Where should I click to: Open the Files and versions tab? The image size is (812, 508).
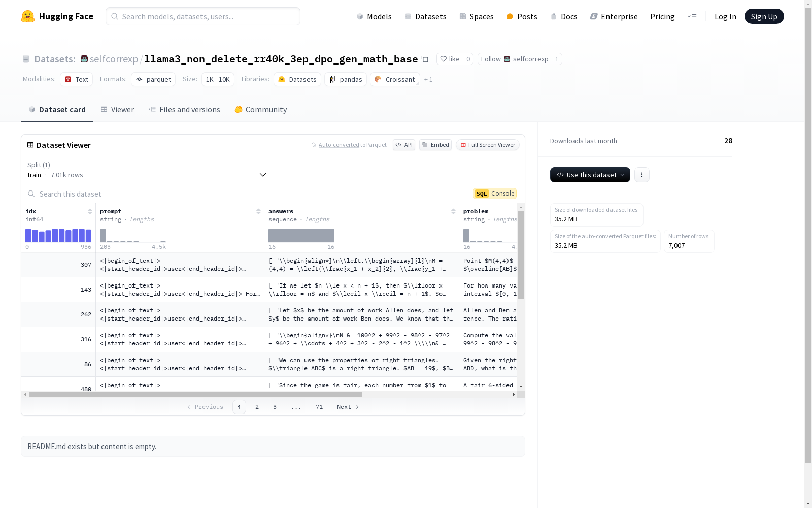point(184,110)
